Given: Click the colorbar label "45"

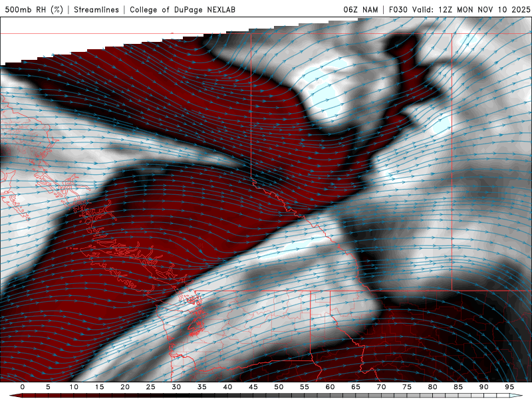Looking at the screenshot, I should (x=253, y=387).
